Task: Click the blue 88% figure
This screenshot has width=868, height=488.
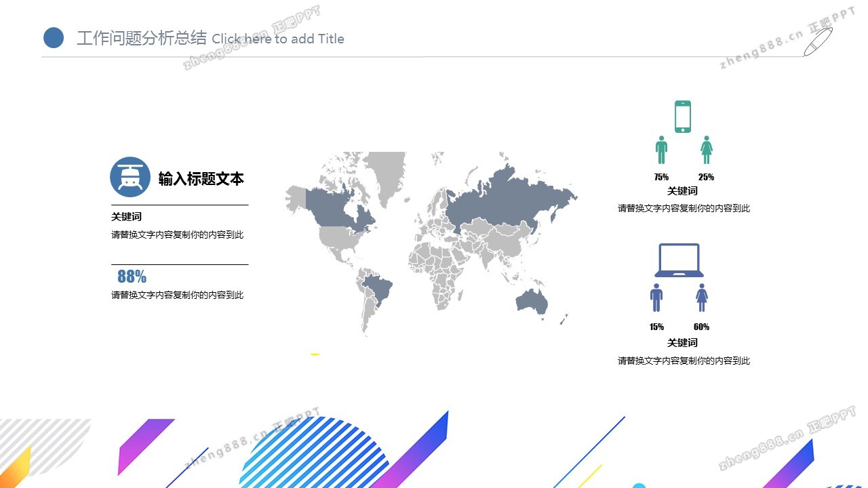Action: click(132, 277)
